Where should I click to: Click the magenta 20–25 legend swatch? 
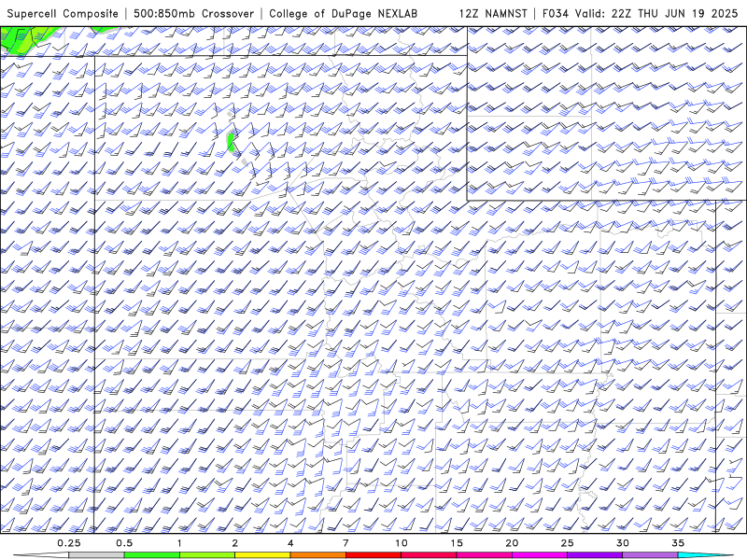click(x=540, y=555)
